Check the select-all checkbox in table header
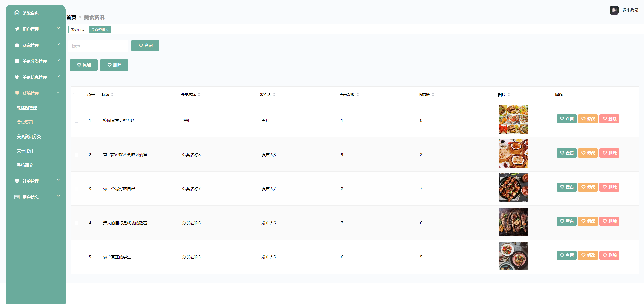Viewport: 644px width, 304px height. point(75,95)
